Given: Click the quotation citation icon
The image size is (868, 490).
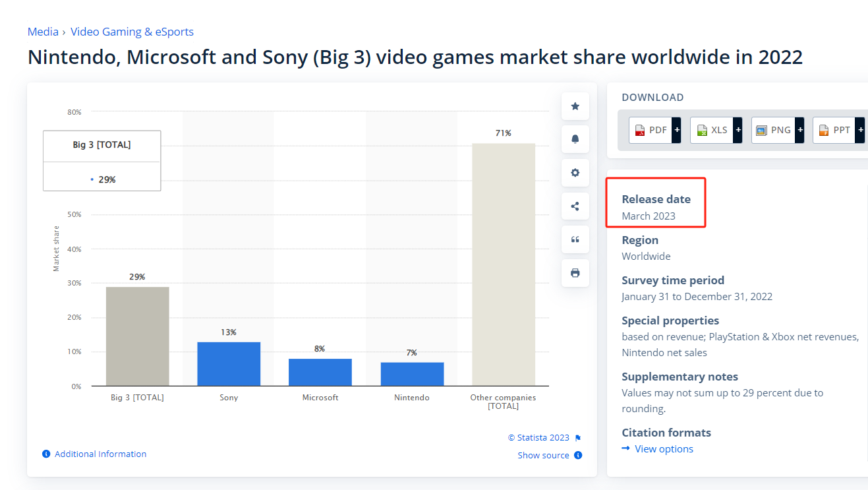Looking at the screenshot, I should coord(575,239).
